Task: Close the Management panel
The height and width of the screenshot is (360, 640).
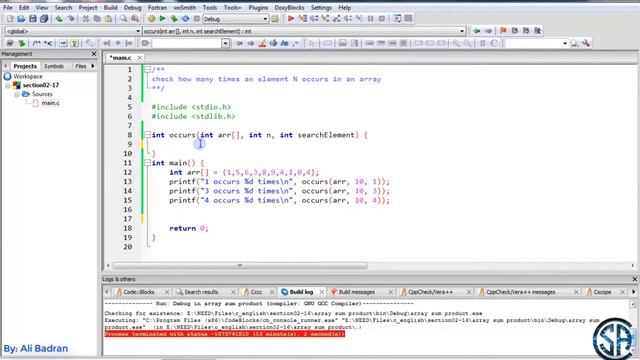Action: (94, 54)
